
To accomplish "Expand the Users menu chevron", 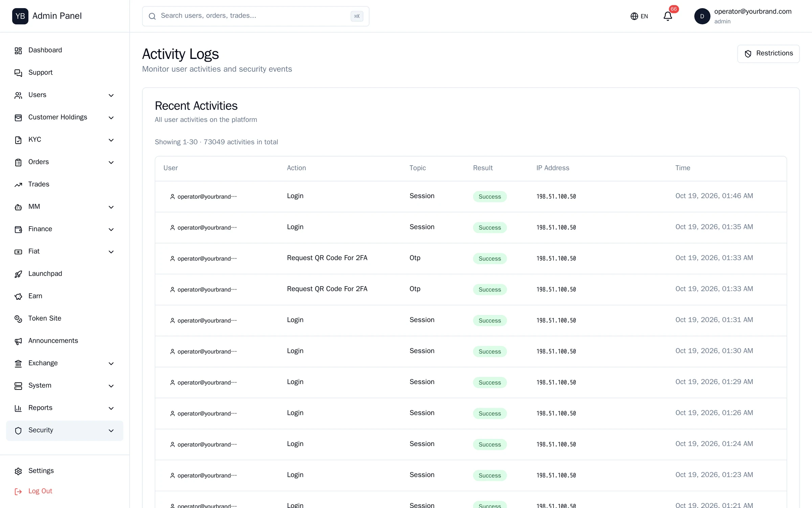I will pyautogui.click(x=111, y=96).
